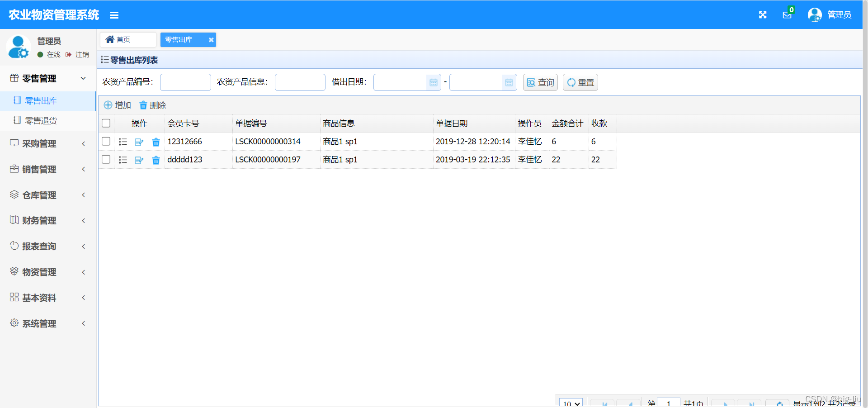
Task: Click the home icon on 首页 tab
Action: point(110,39)
